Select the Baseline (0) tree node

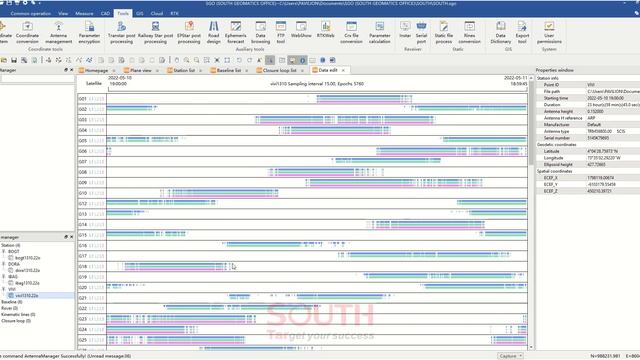(x=11, y=302)
